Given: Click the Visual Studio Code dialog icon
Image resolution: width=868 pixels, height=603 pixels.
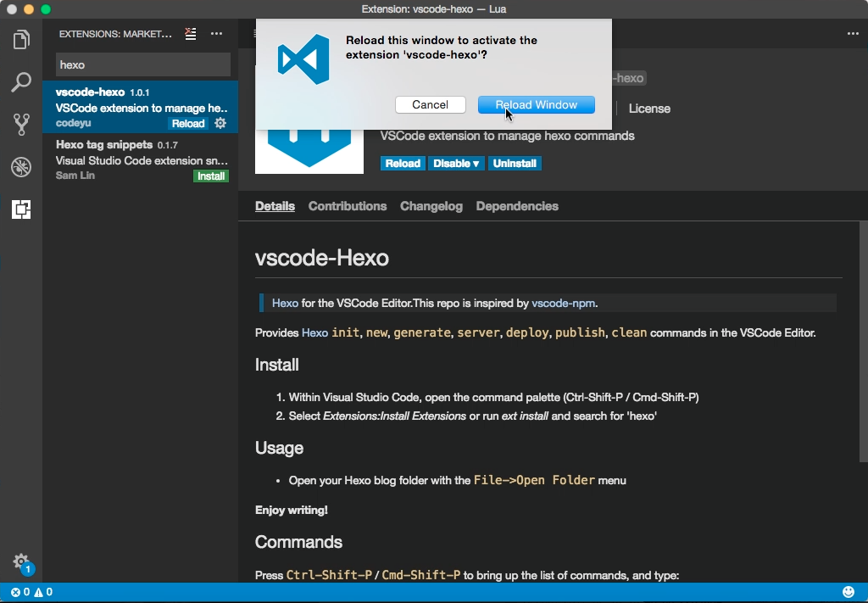Looking at the screenshot, I should pyautogui.click(x=303, y=59).
